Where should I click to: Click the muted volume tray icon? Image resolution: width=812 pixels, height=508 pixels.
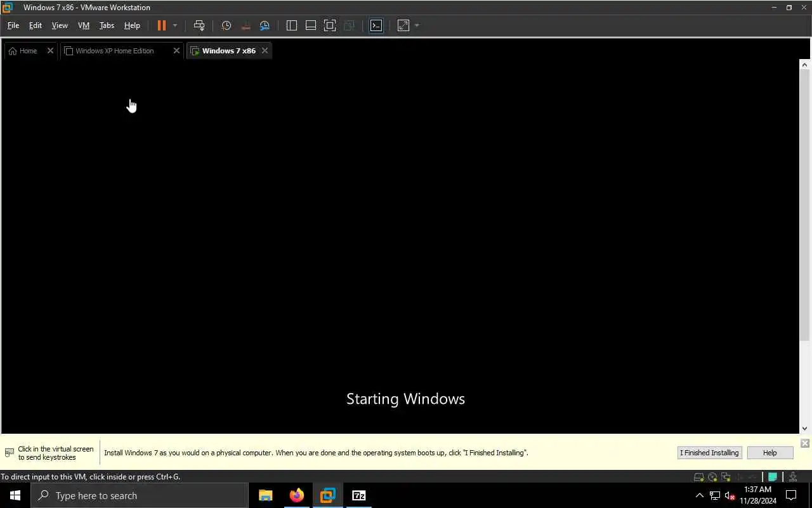pos(730,495)
